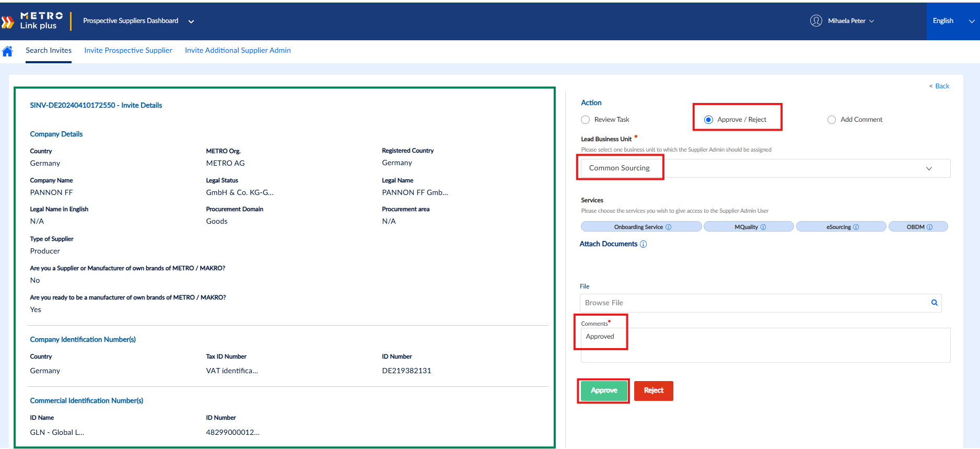Click the Company Details section heading
Viewport: 980px width, 449px height.
(56, 134)
